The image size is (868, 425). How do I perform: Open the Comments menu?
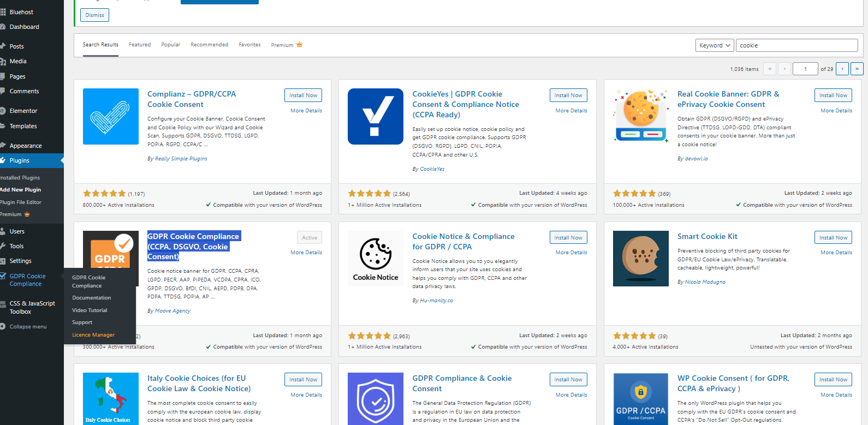pyautogui.click(x=24, y=91)
